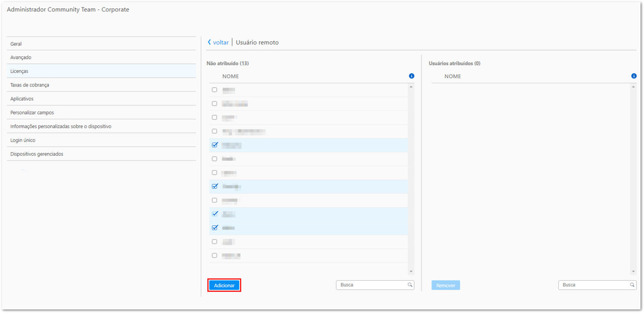Select Personalizar campos

[x=101, y=113]
